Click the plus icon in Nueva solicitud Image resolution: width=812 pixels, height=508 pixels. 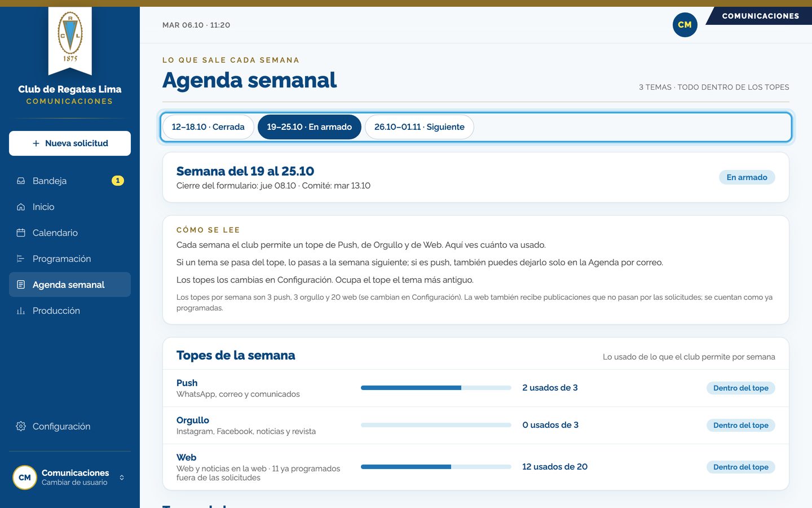(x=36, y=143)
